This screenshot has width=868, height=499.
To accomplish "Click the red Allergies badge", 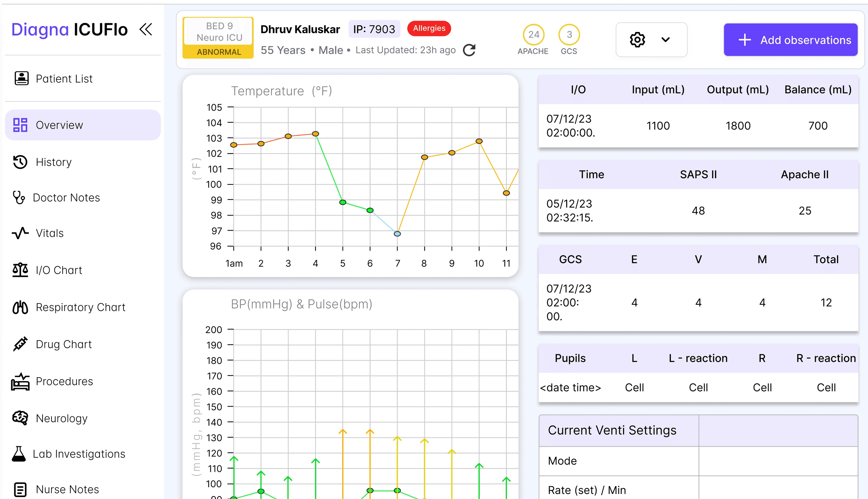I will [429, 28].
